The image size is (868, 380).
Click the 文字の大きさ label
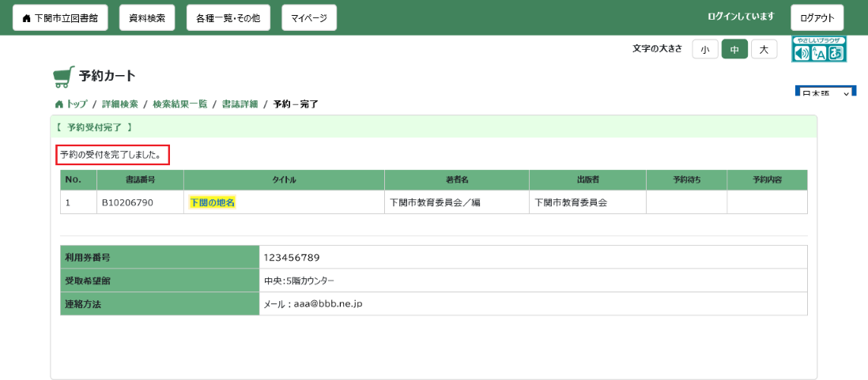pos(657,49)
